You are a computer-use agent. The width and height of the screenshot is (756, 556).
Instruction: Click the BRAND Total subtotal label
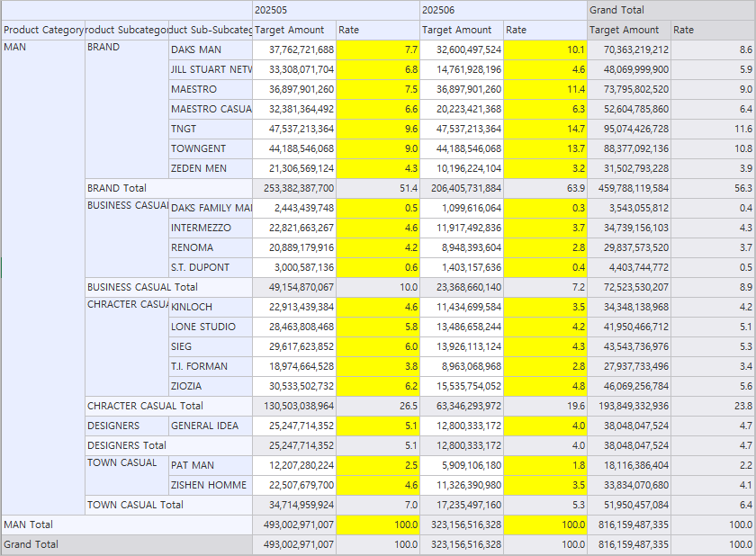169,188
